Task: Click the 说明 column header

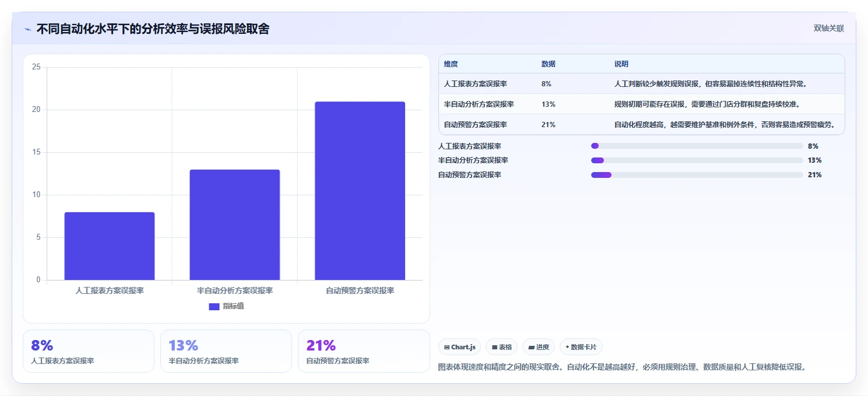Action: click(621, 64)
